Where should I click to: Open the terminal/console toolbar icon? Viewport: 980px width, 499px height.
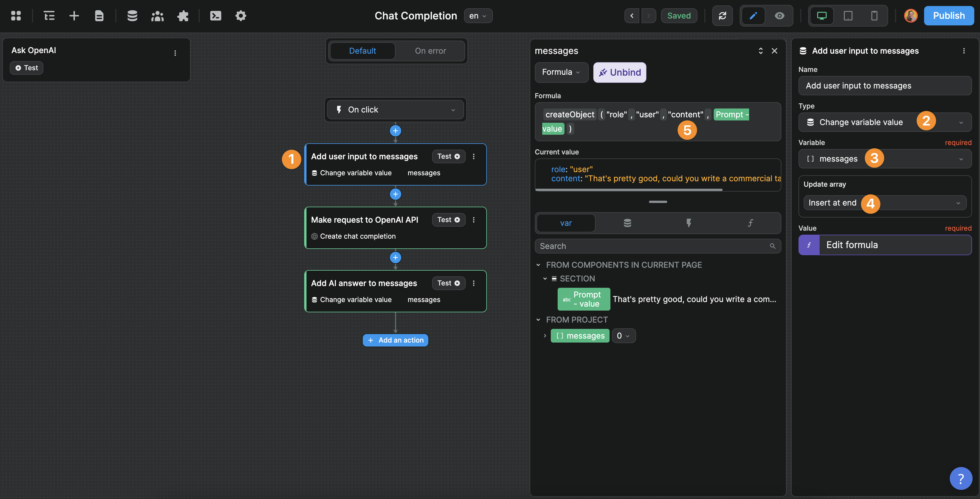[x=215, y=16]
